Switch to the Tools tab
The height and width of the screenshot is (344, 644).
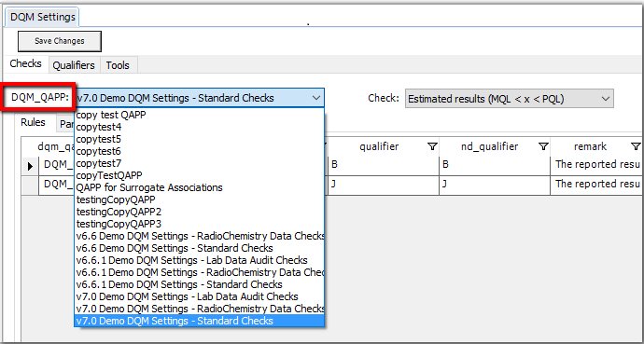[x=118, y=65]
